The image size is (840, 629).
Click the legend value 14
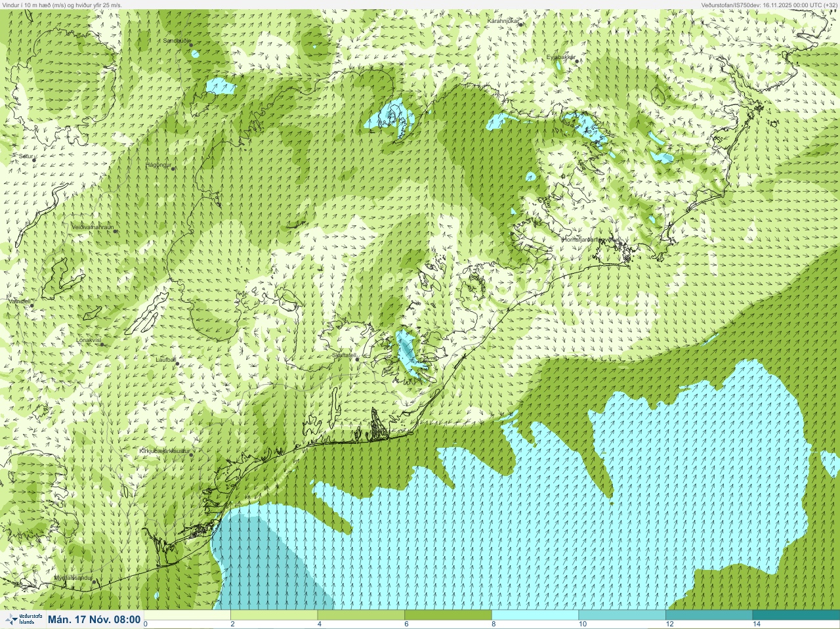[x=757, y=624]
